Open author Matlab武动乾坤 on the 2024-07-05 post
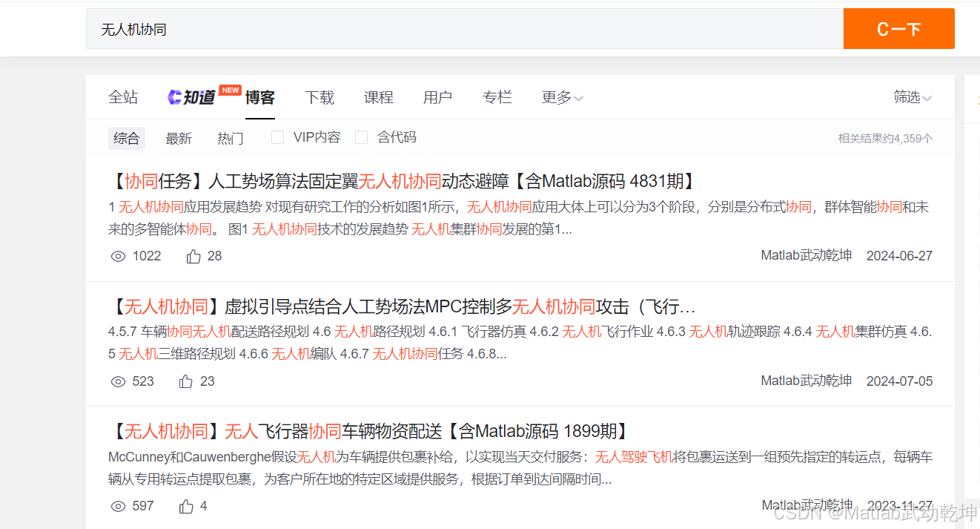Viewport: 980px width, 529px height. pos(807,381)
